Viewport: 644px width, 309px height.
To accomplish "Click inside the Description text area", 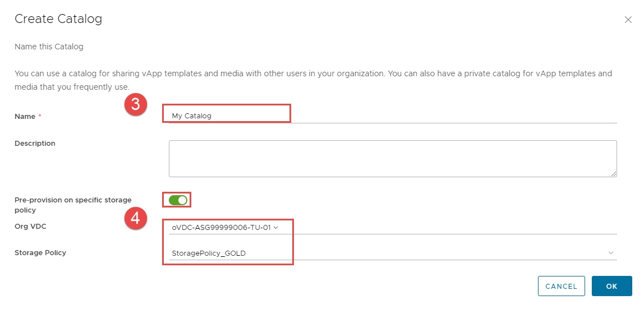I will tap(392, 158).
